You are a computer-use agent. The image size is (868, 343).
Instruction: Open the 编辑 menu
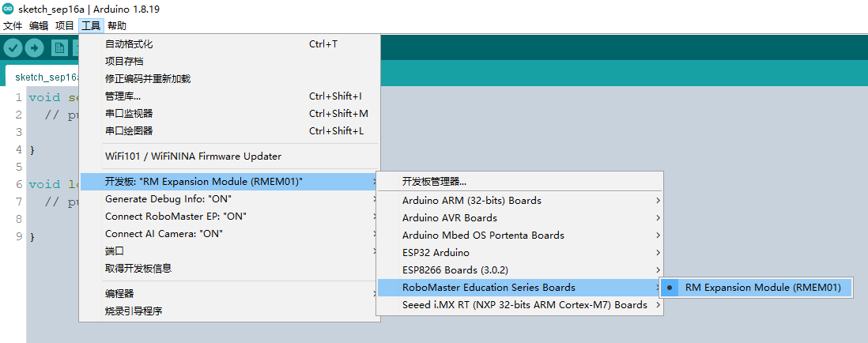coord(39,25)
